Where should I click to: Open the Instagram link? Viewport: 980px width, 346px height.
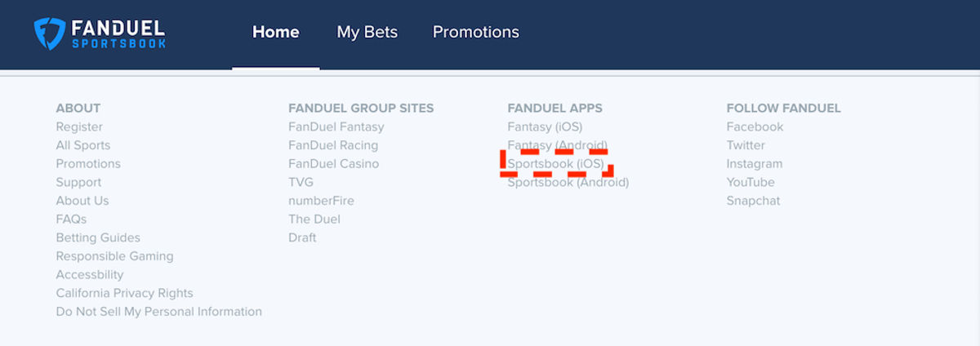pyautogui.click(x=755, y=164)
